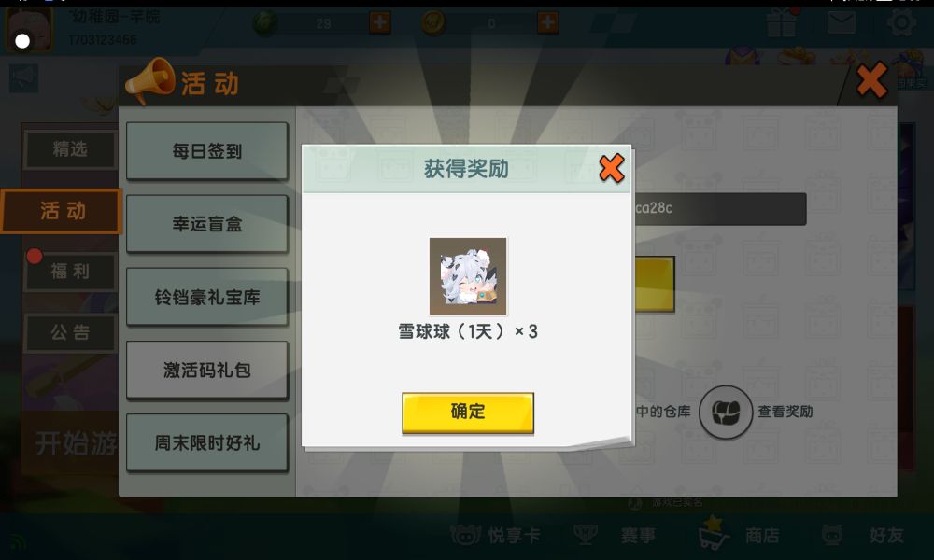
Task: Close the 获得奖励 reward popup
Action: 611,168
